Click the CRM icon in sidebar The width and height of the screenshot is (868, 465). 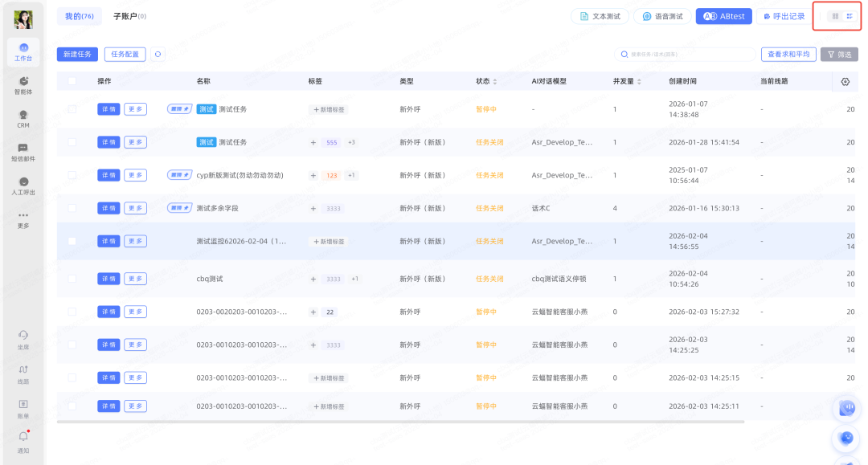tap(23, 116)
